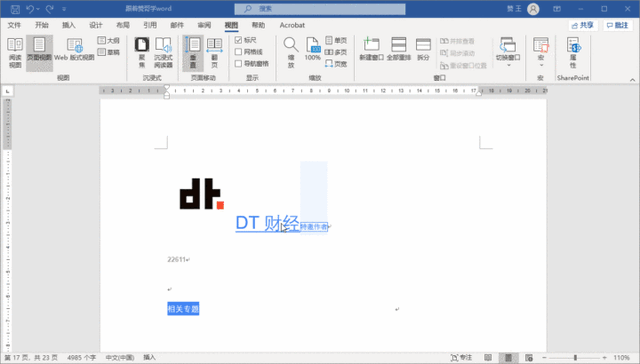Toggle 插入 insert mode in status bar
640x364 pixels.
pos(149,358)
